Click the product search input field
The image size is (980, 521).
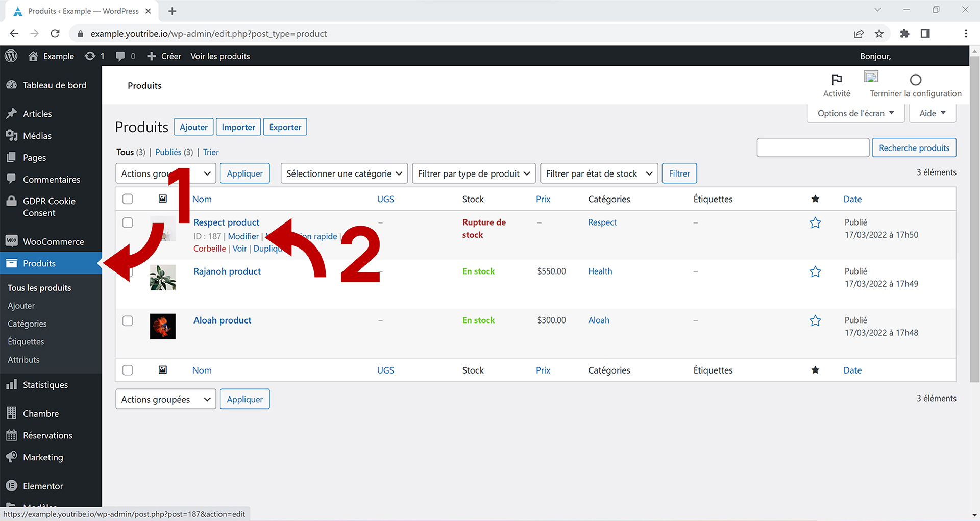point(813,148)
